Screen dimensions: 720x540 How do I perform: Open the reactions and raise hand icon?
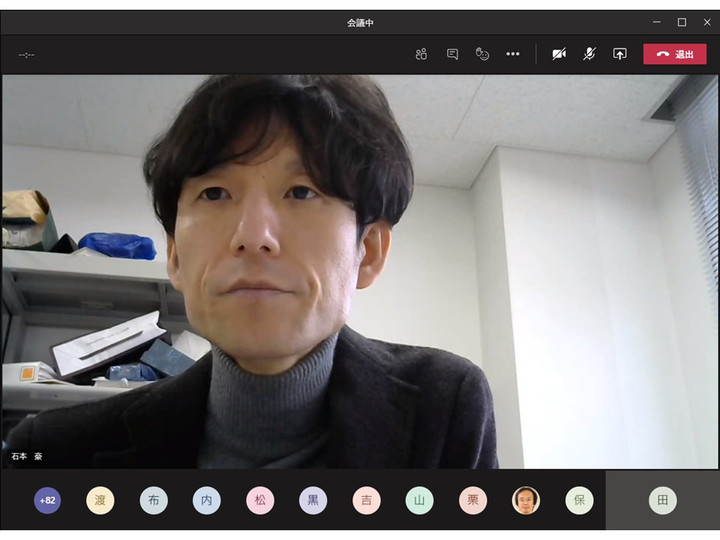[482, 54]
